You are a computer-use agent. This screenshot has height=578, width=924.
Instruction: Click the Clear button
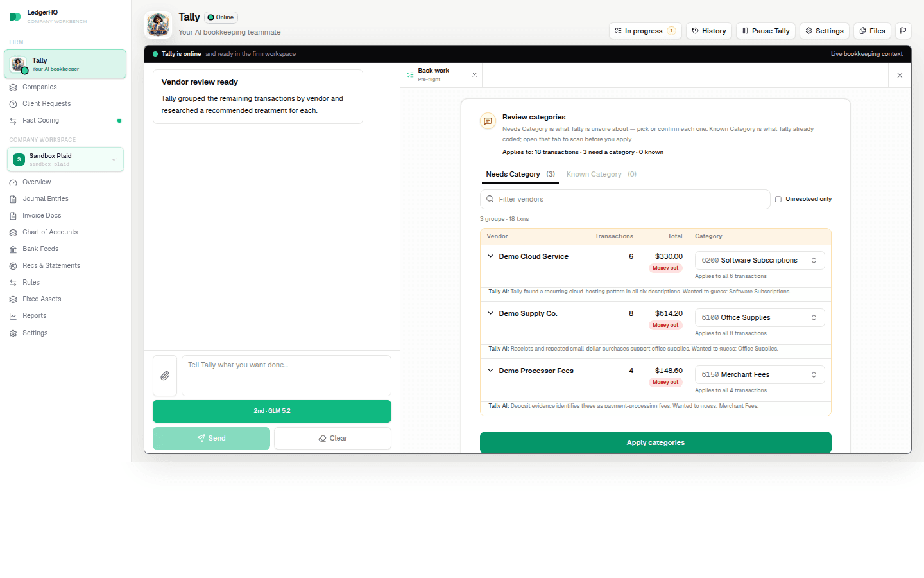click(332, 439)
